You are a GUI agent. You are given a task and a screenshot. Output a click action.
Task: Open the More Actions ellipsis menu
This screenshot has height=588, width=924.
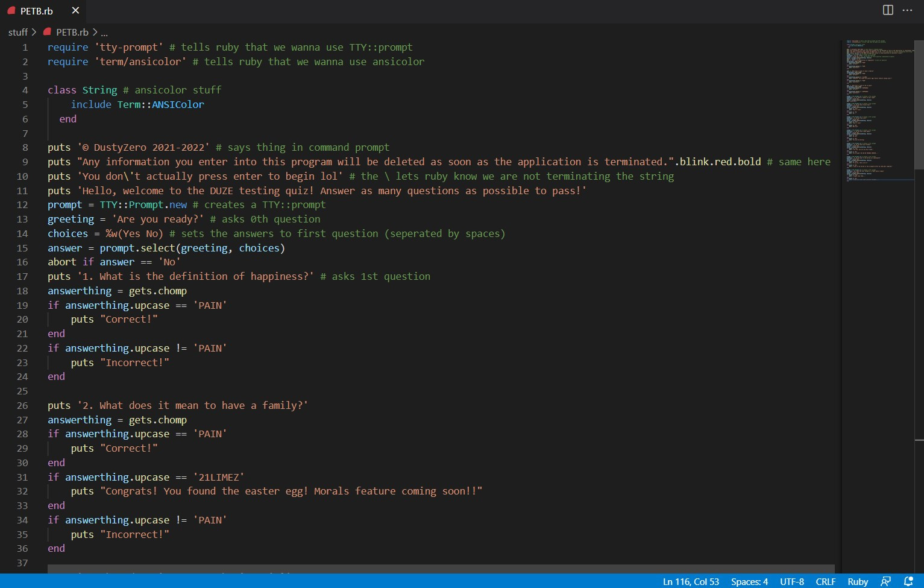click(x=907, y=10)
